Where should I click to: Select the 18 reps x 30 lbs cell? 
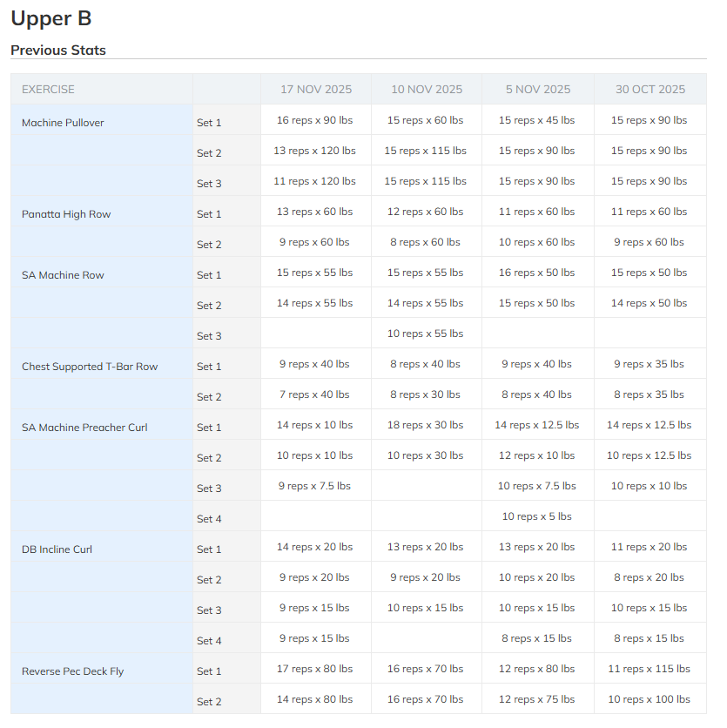425,425
